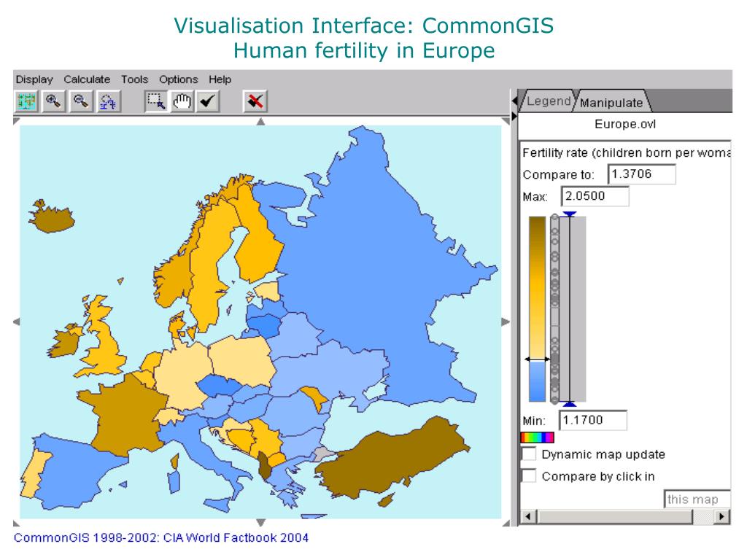
Task: Select the zoom out magnifier tool
Action: coord(81,101)
